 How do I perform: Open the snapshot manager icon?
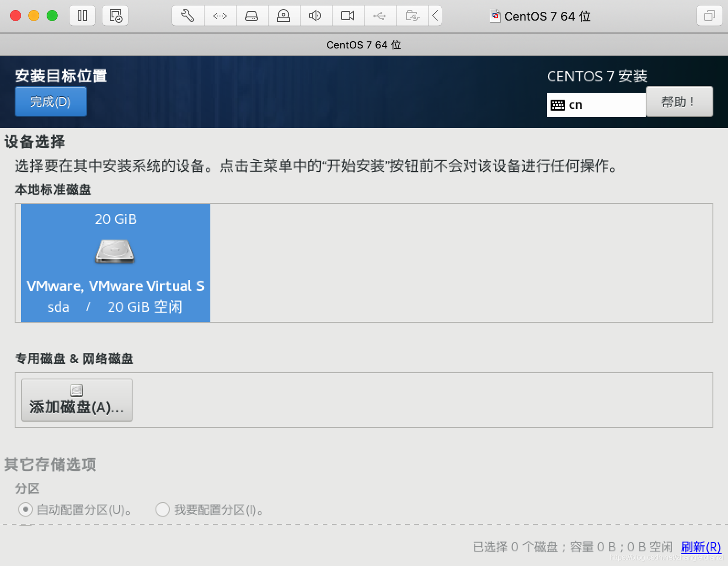click(x=115, y=16)
